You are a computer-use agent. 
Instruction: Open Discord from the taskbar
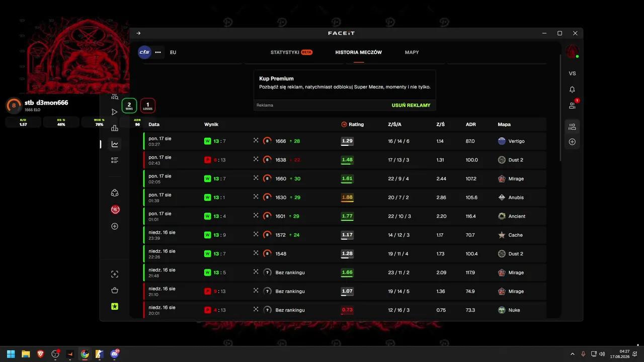click(x=115, y=354)
